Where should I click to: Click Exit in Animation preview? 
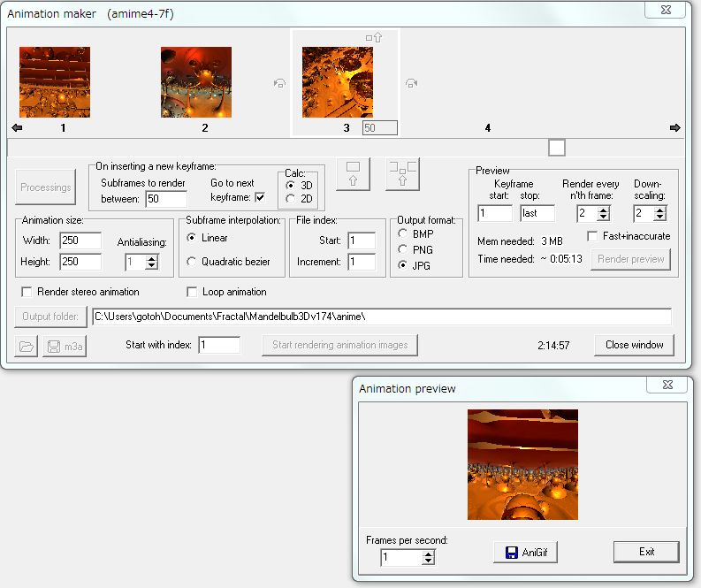[x=646, y=552]
